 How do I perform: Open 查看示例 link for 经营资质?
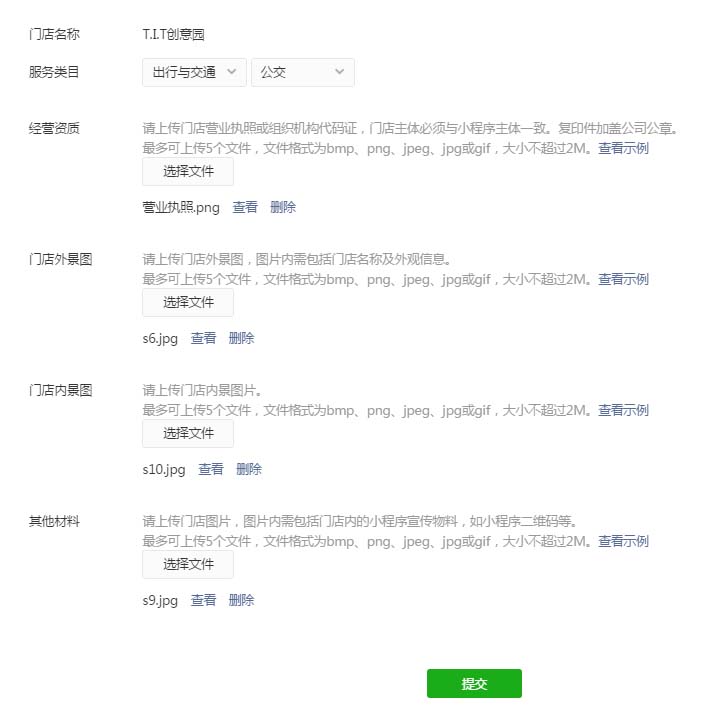(623, 149)
